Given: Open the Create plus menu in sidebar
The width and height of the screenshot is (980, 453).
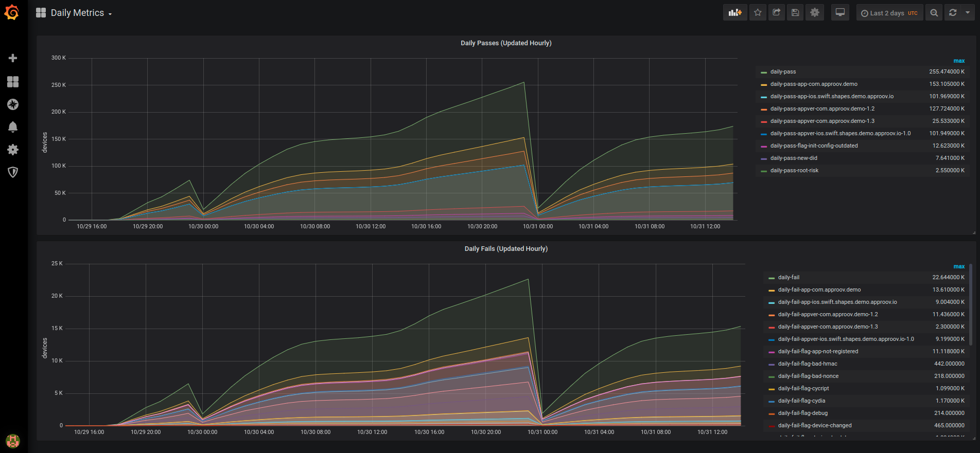Looking at the screenshot, I should click(x=13, y=58).
